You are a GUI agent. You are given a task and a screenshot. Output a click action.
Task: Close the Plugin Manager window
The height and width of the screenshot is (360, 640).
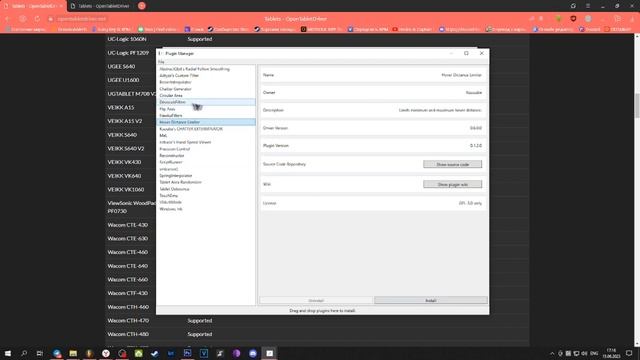[x=482, y=53]
